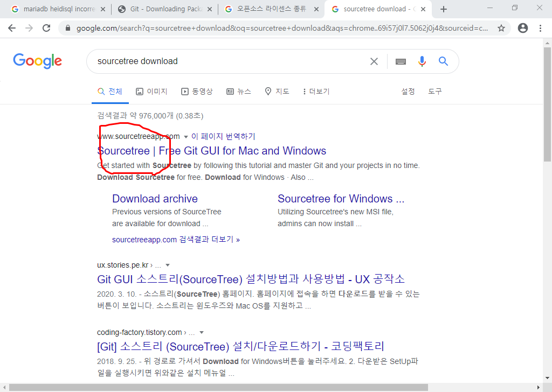Open Sourcetree Free Git GUI result
The height and width of the screenshot is (392, 552).
211,151
